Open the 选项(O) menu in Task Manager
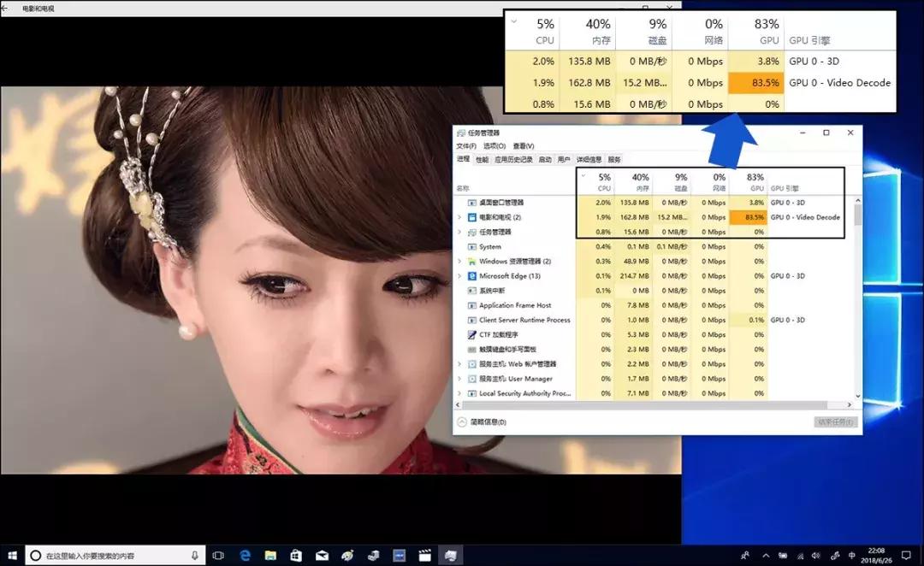This screenshot has width=924, height=566. pyautogui.click(x=495, y=146)
